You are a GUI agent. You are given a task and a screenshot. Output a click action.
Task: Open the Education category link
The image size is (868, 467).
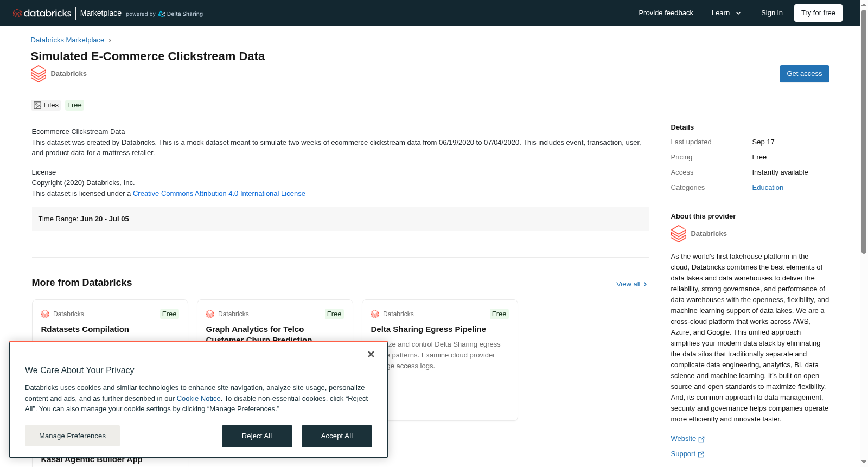(x=768, y=188)
